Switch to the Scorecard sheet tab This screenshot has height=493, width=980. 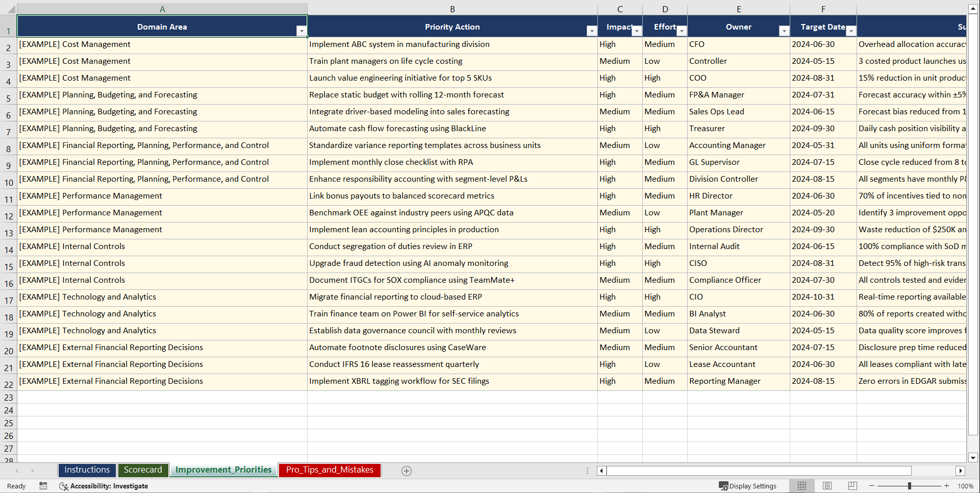coord(143,470)
